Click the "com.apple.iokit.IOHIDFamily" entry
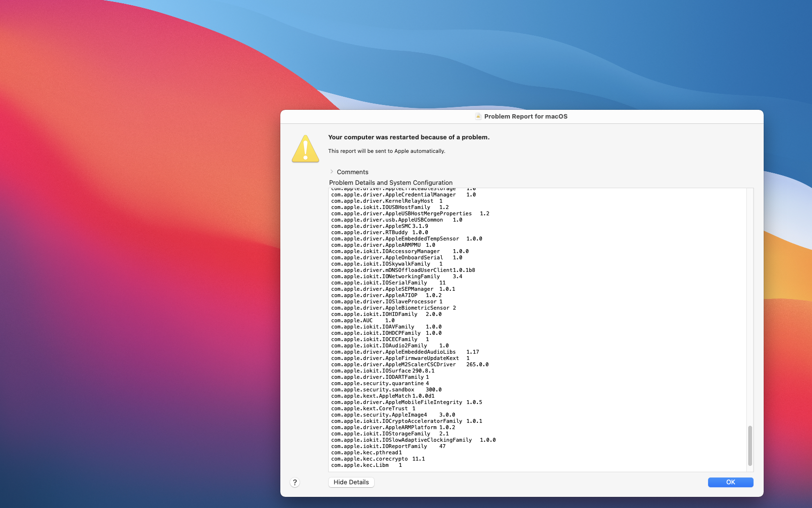Image resolution: width=812 pixels, height=508 pixels. pos(386,314)
